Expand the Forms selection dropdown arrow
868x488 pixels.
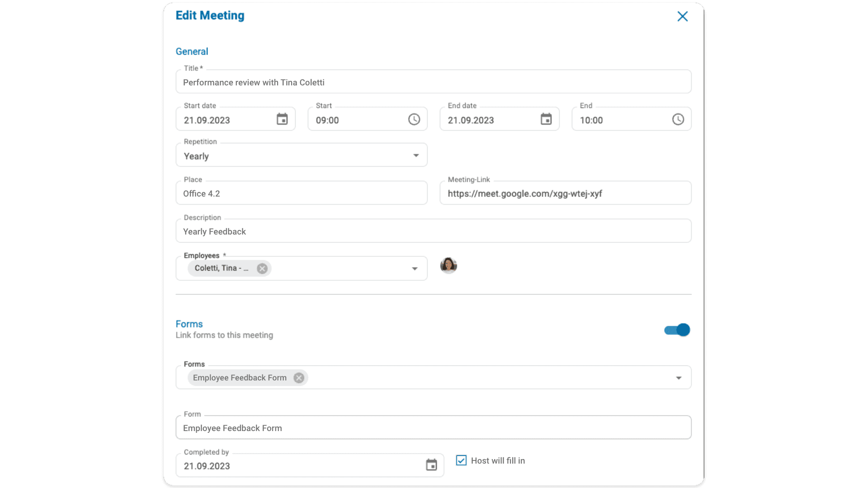click(x=679, y=378)
